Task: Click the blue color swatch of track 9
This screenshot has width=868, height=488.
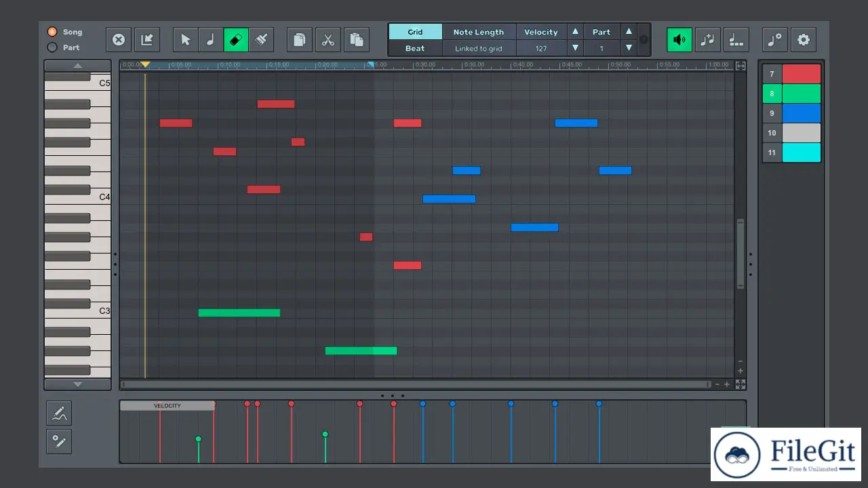Action: [802, 113]
